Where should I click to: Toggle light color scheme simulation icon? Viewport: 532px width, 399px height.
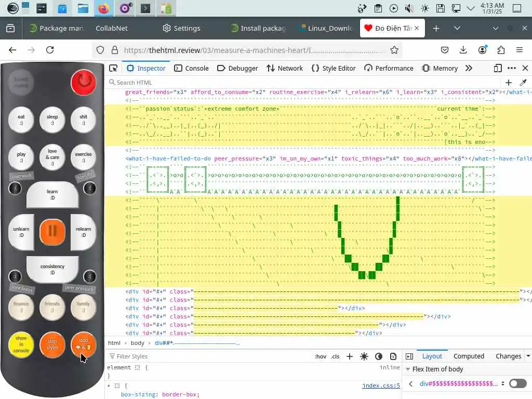pos(364,356)
